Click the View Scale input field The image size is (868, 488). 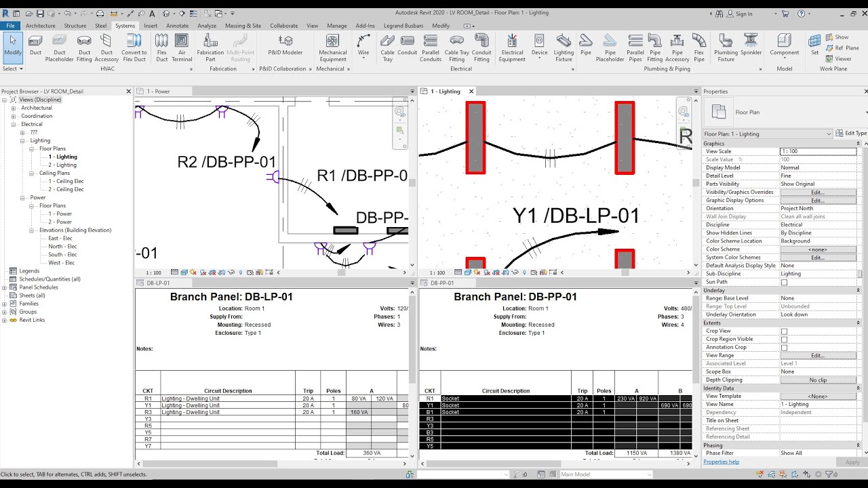(818, 152)
